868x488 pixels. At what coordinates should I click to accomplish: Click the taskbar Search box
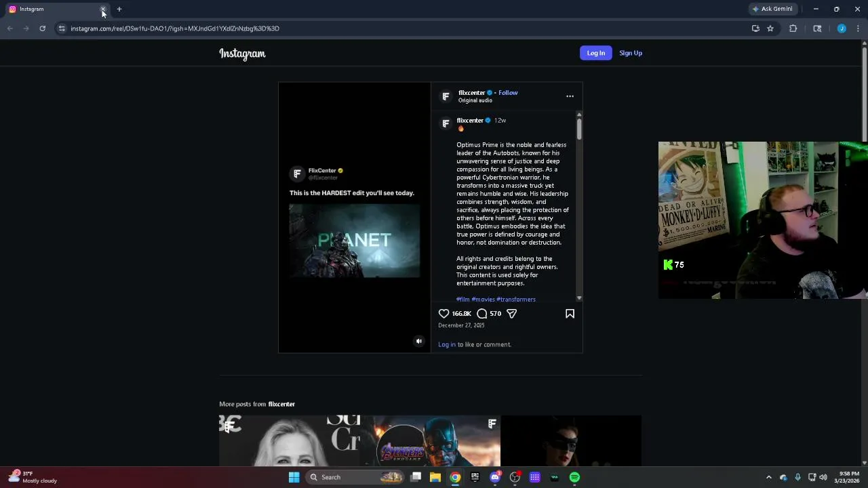coord(355,477)
